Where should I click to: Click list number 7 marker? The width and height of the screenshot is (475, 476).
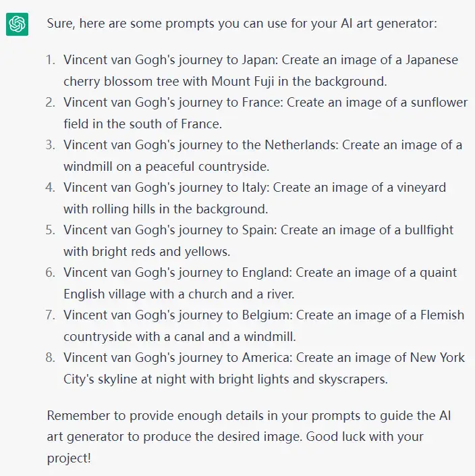tap(51, 315)
